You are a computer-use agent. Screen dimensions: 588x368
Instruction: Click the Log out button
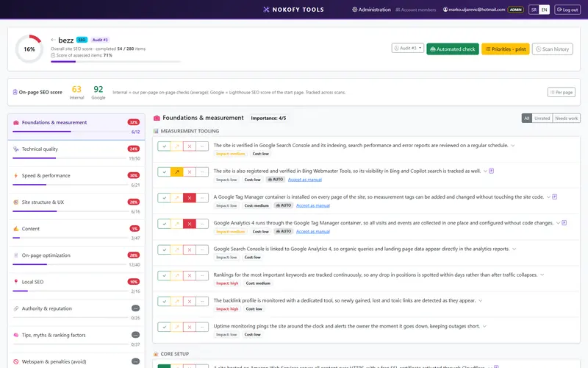pos(567,10)
